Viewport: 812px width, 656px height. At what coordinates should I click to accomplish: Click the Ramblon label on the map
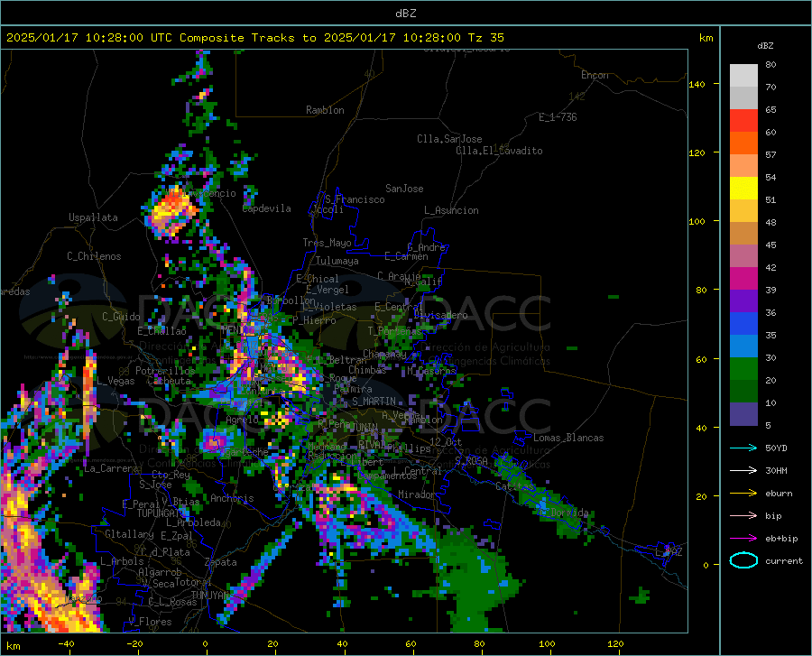325,110
